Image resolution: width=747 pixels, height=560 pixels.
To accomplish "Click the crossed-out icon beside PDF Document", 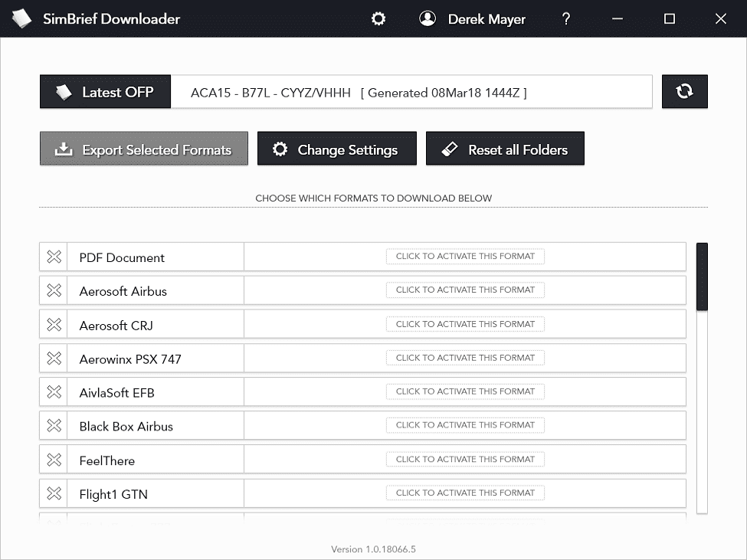I will coord(54,257).
